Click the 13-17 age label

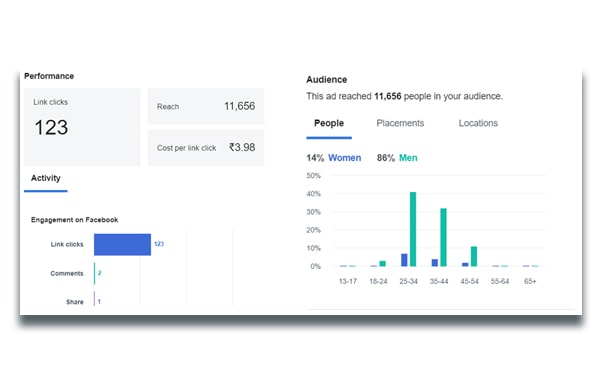click(347, 282)
